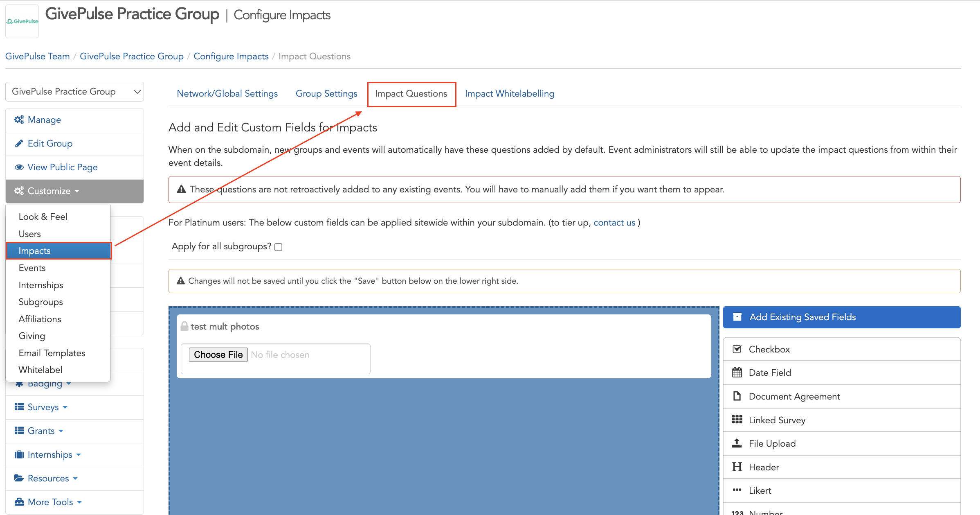This screenshot has height=515, width=980.
Task: Click the test mult photos field title
Action: point(225,326)
